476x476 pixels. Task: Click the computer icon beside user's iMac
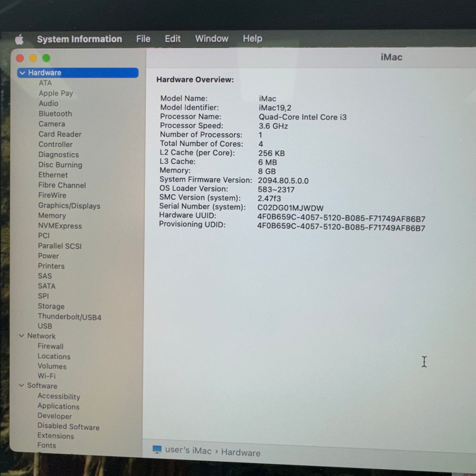pyautogui.click(x=157, y=449)
